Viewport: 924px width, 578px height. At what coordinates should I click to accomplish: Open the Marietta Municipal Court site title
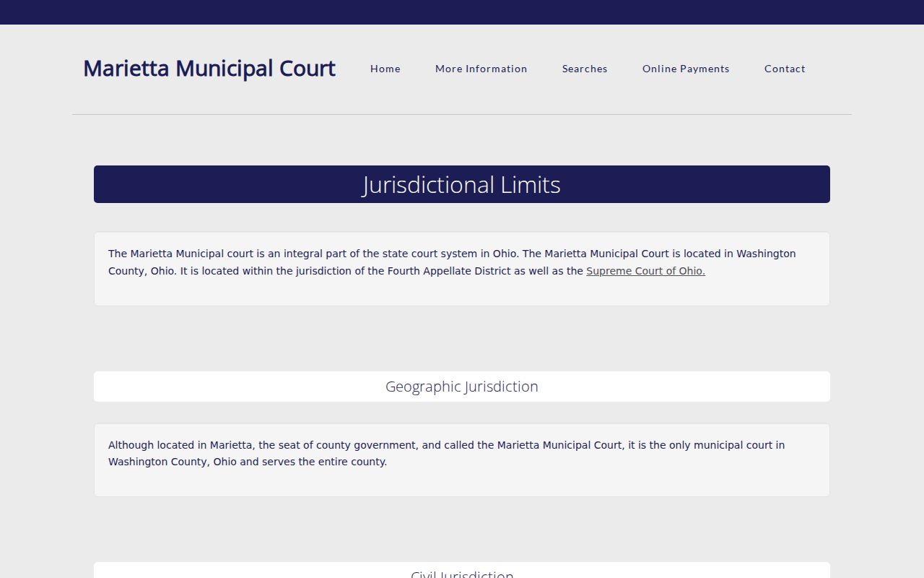click(x=209, y=69)
